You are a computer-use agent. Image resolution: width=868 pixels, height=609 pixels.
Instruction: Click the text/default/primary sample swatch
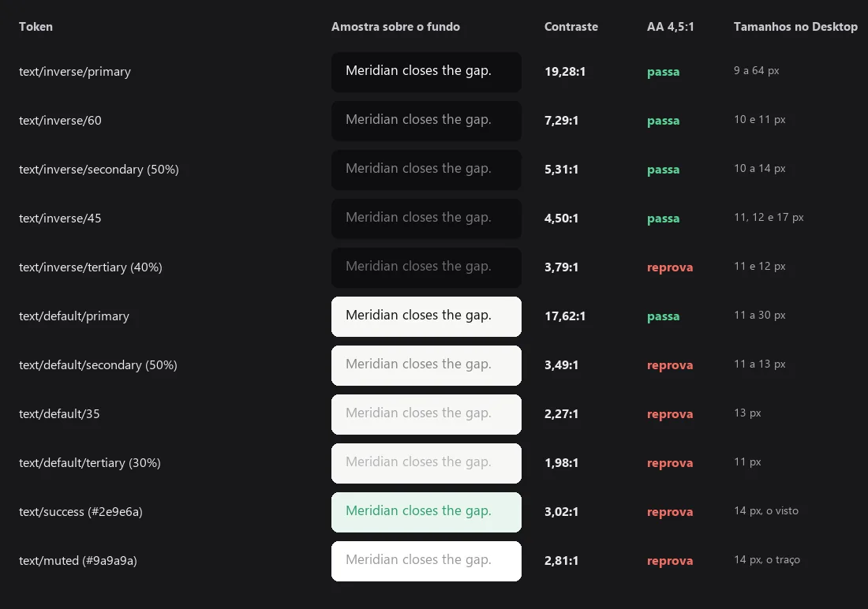tap(426, 316)
